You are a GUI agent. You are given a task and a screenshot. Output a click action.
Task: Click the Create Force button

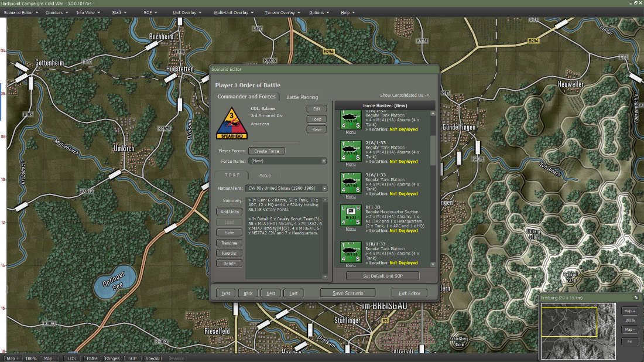(x=266, y=151)
